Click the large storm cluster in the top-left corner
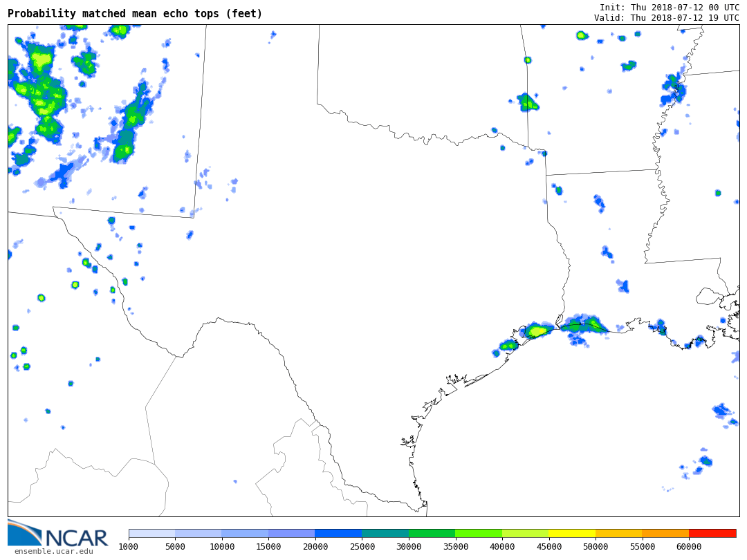This screenshot has width=747, height=560. point(43,90)
